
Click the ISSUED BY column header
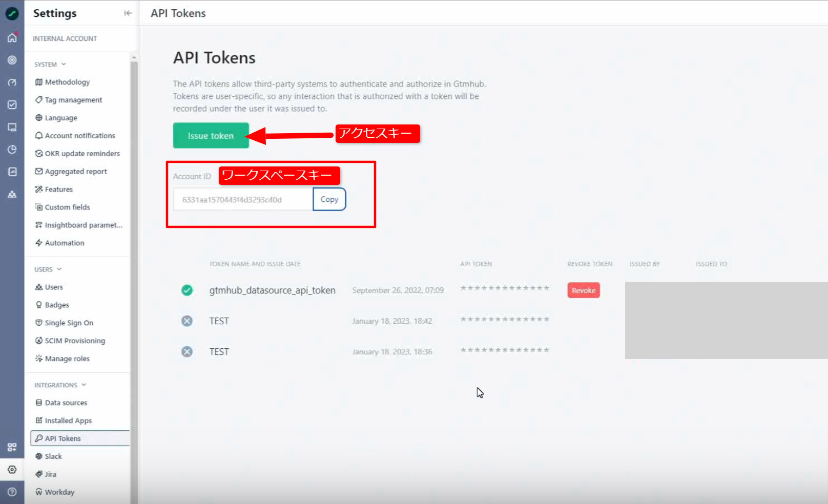[645, 264]
